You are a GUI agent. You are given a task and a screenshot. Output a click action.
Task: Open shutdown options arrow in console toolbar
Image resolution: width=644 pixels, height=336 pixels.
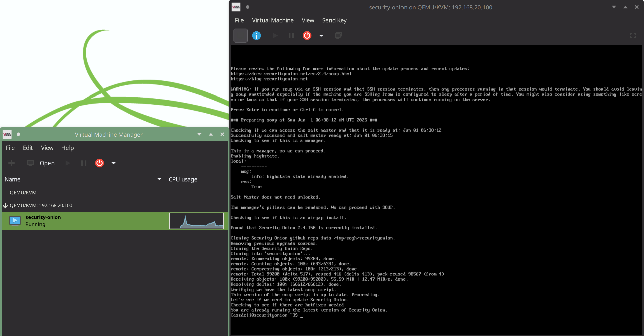[x=321, y=36]
